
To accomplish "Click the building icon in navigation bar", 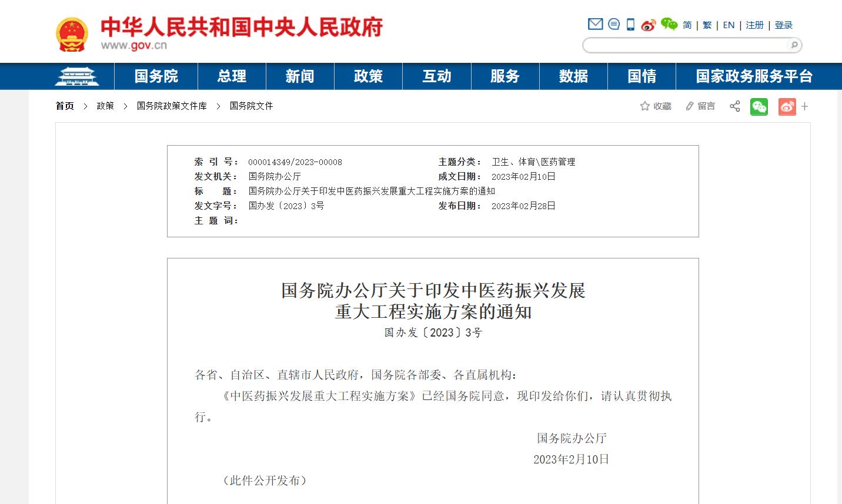I will point(77,76).
